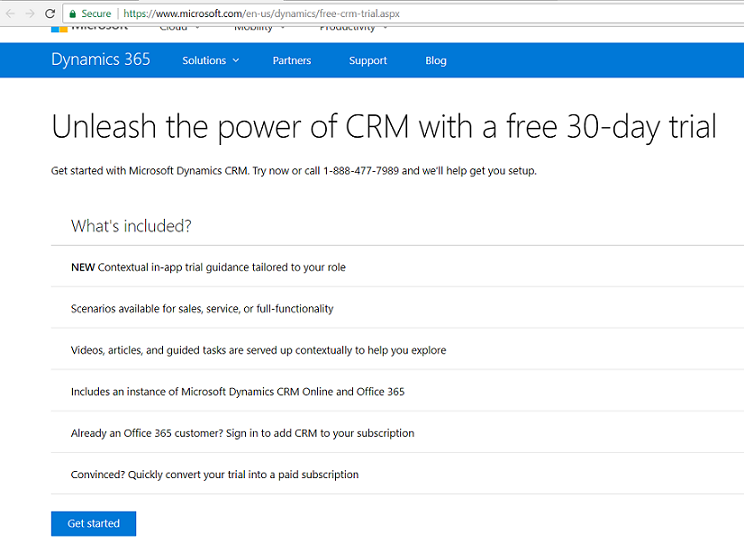Select 'Already an Office 365 customer?' row
Screen dimensions: 744x543
click(x=397, y=432)
